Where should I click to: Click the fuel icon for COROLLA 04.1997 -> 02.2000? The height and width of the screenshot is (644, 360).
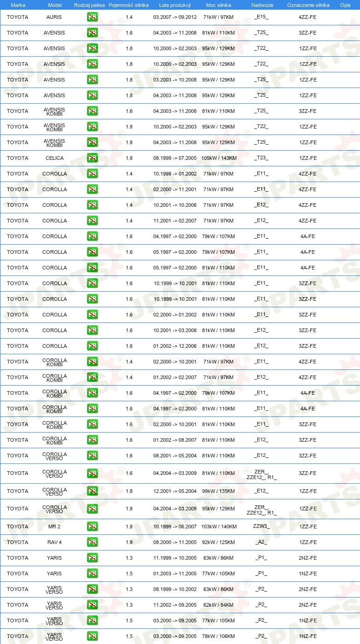(x=92, y=236)
